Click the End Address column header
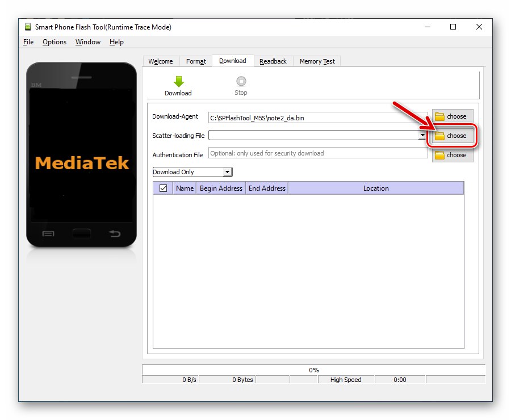 [267, 188]
